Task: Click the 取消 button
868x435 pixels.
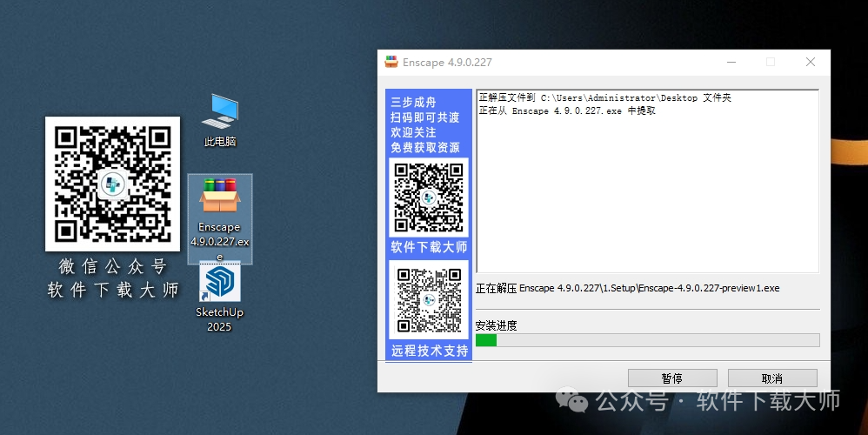Action: pos(772,378)
